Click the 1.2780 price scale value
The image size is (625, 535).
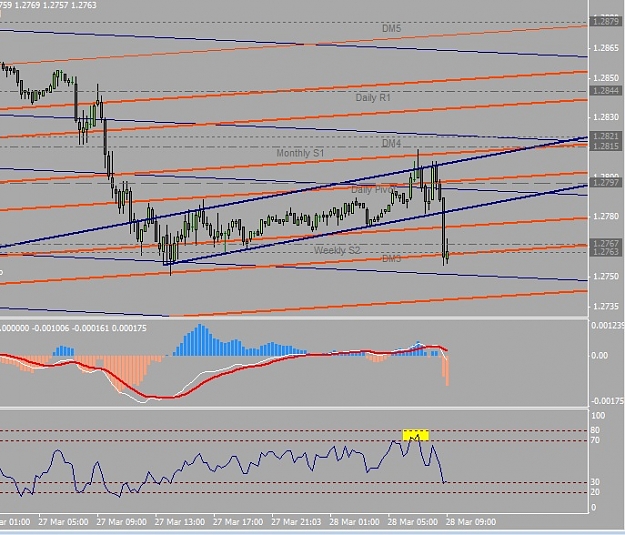(606, 216)
